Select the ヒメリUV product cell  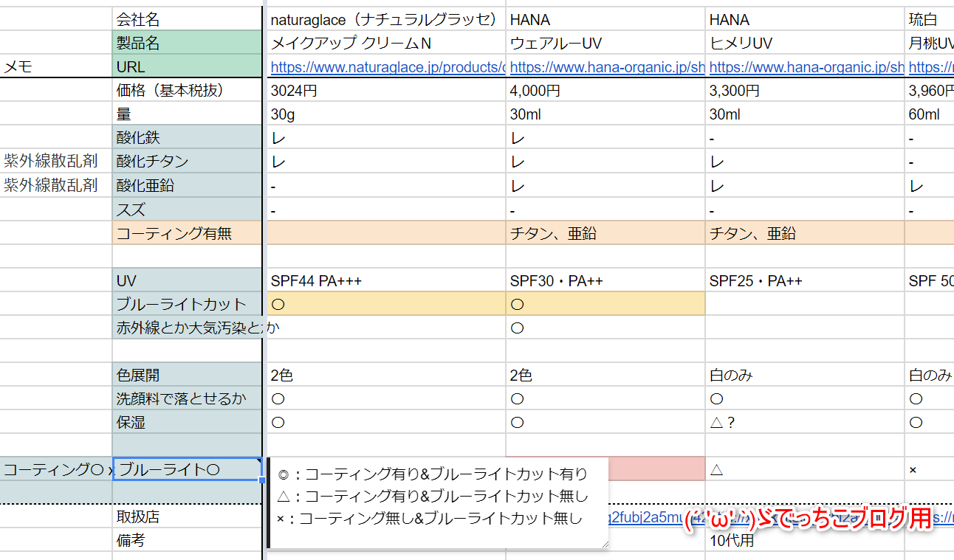pyautogui.click(x=805, y=43)
